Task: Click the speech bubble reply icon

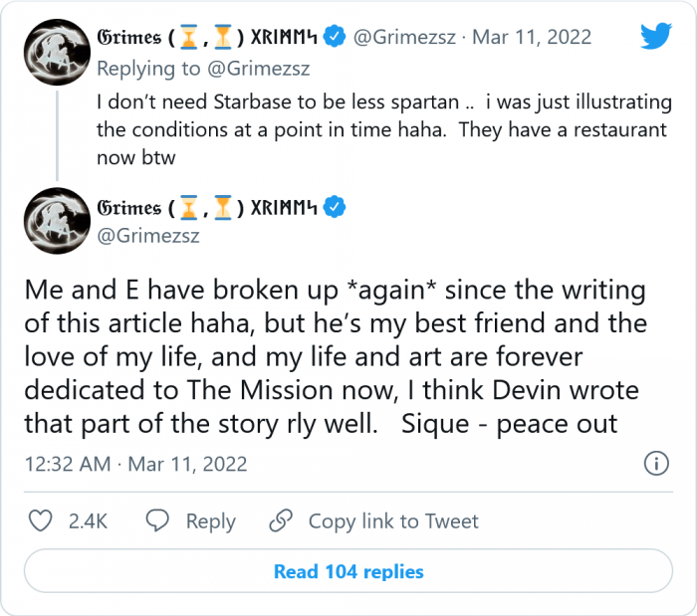Action: coord(158,520)
